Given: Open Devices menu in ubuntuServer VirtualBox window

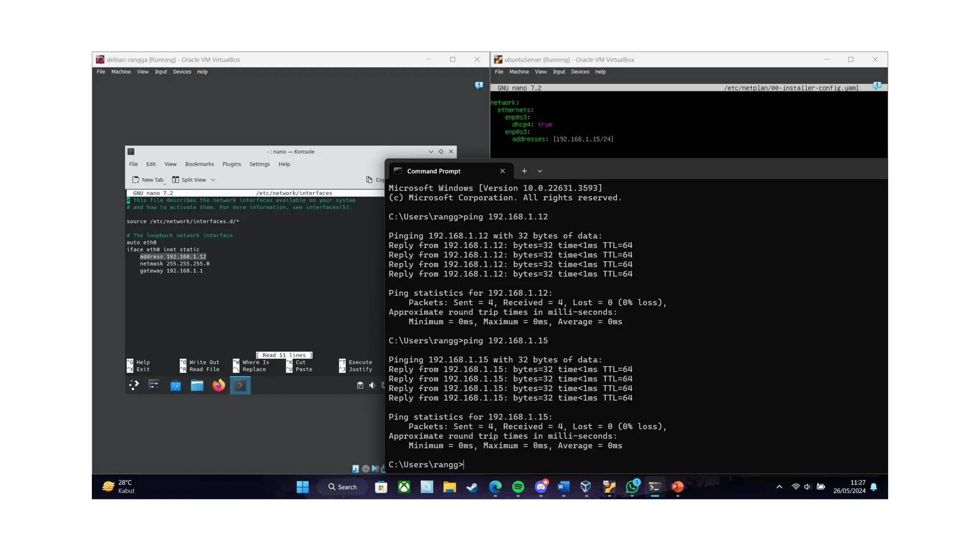Looking at the screenshot, I should click(579, 72).
